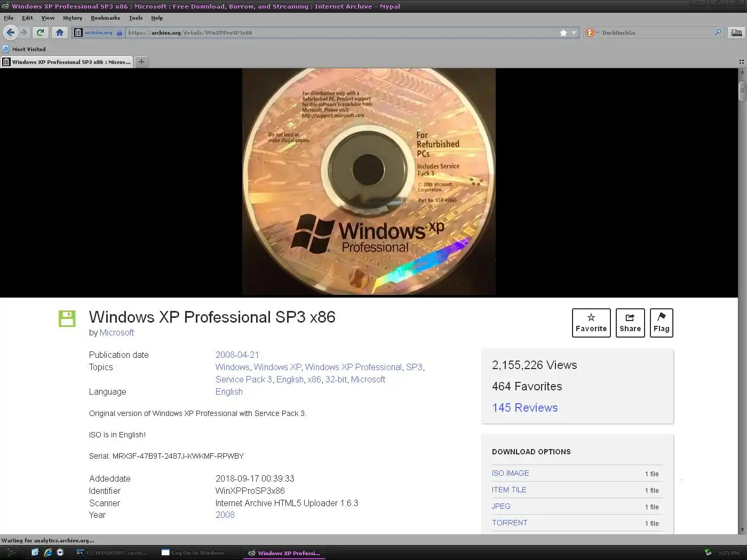Open the Edit menu
This screenshot has height=560, width=747.
[27, 18]
